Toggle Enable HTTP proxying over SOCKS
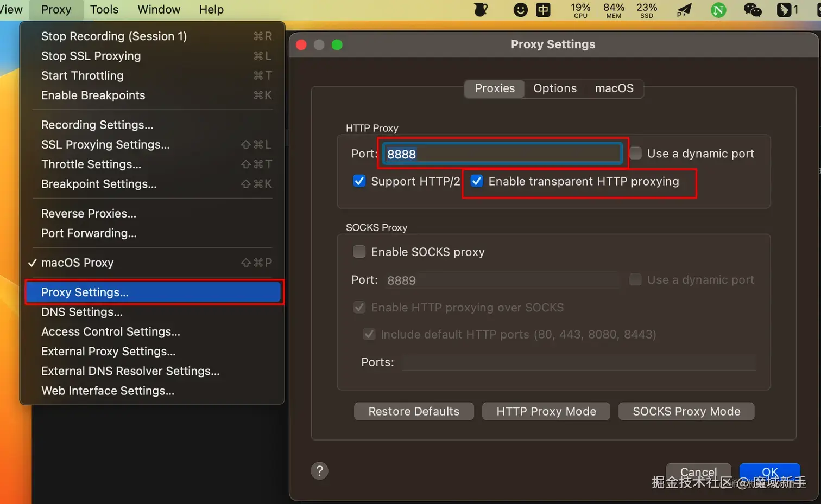 pyautogui.click(x=359, y=308)
